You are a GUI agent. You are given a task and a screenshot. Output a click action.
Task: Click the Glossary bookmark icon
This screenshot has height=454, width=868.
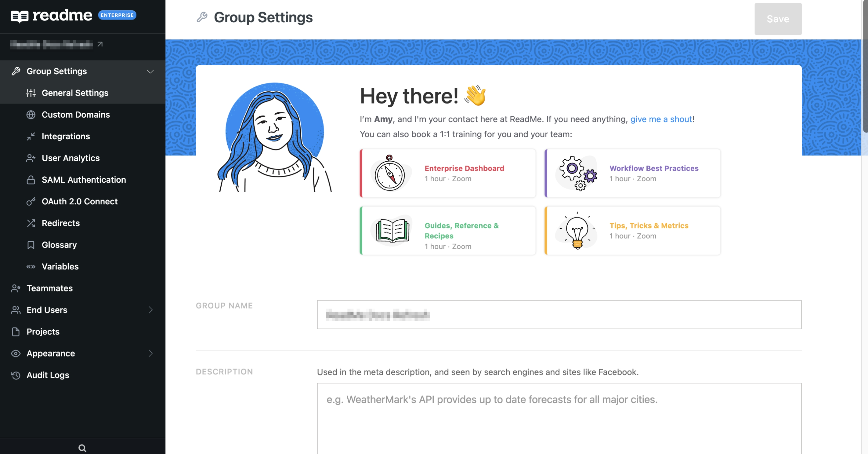click(x=31, y=245)
